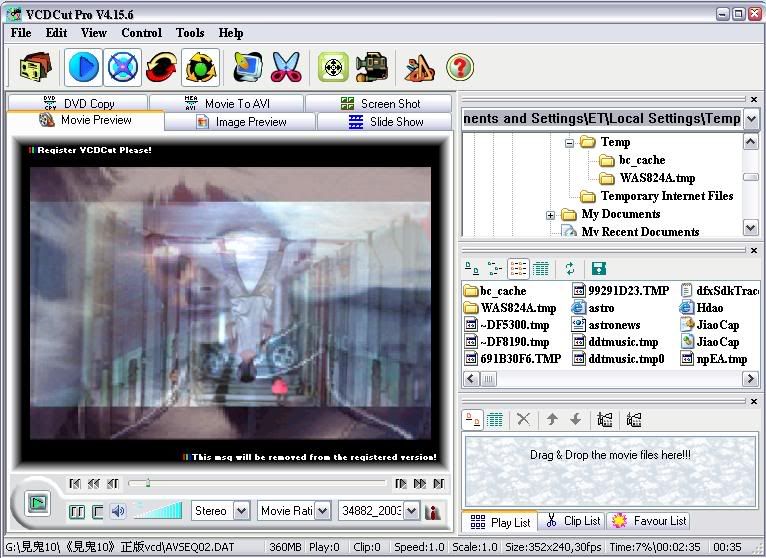Viewport: 766px width, 558px height.
Task: Click the orange tools/options toolbar icon
Action: (420, 67)
